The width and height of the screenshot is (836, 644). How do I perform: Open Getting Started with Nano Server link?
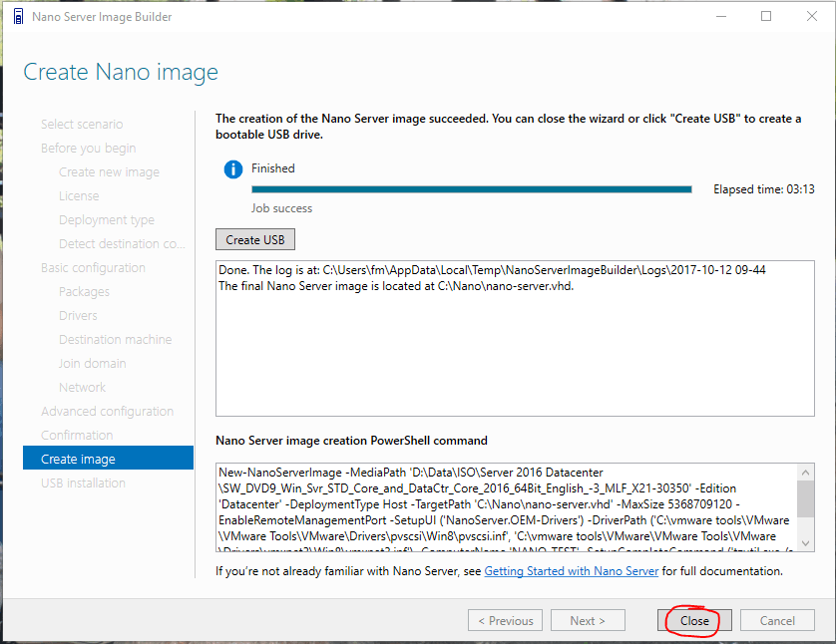[571, 571]
